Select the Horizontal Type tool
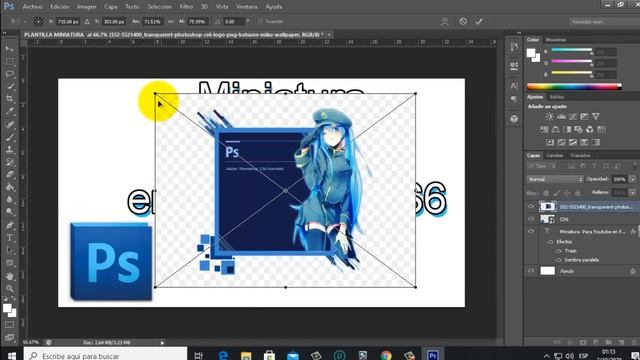The width and height of the screenshot is (640, 360). point(10,238)
